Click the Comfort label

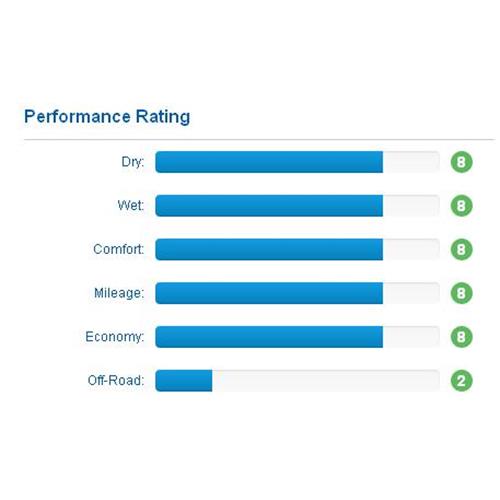[x=119, y=249]
